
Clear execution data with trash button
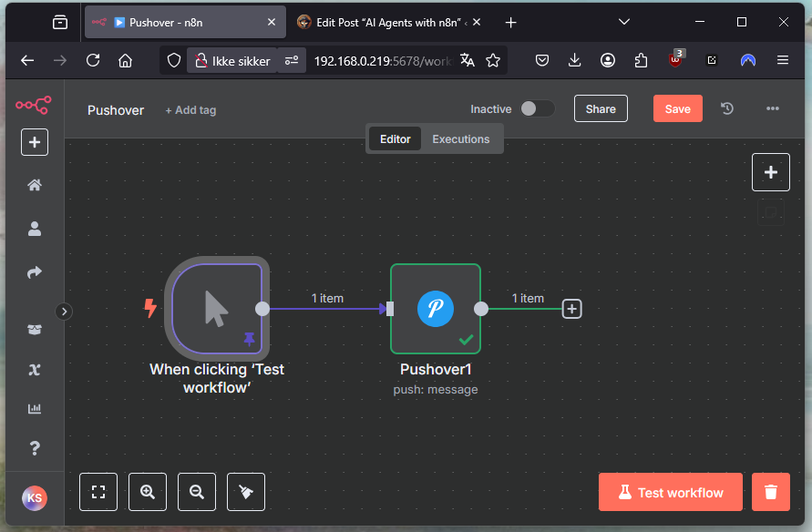pos(771,492)
